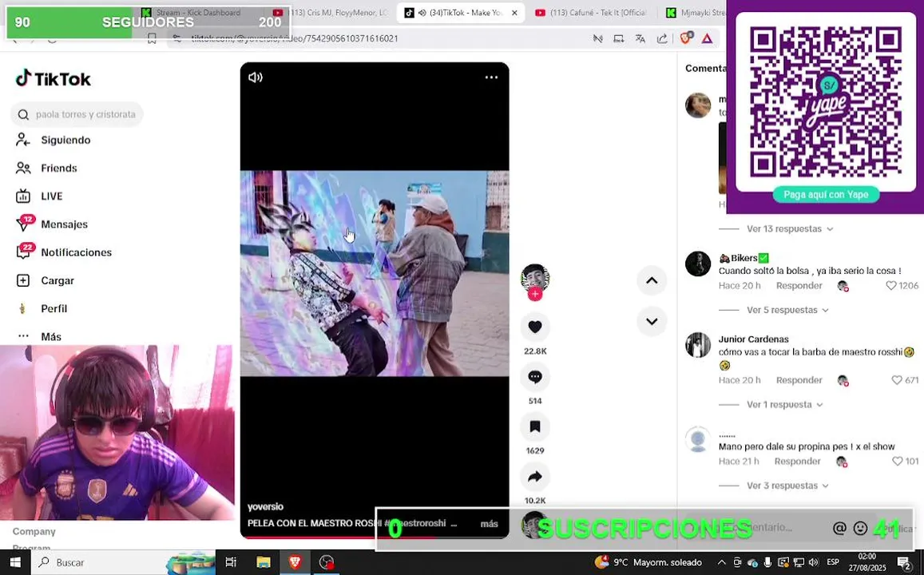The width and height of the screenshot is (924, 575).
Task: Click the taskbar Buscar search box
Action: coord(124,563)
